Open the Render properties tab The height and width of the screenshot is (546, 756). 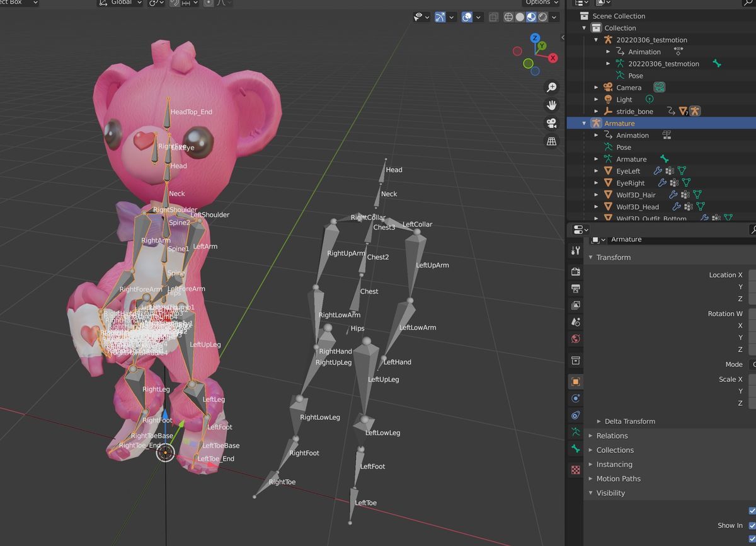pos(575,271)
